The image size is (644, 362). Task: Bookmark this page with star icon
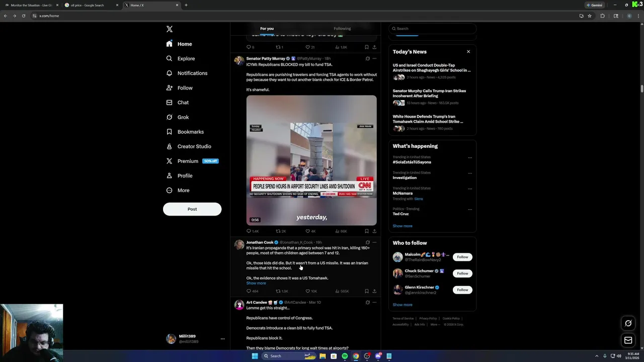click(x=590, y=16)
